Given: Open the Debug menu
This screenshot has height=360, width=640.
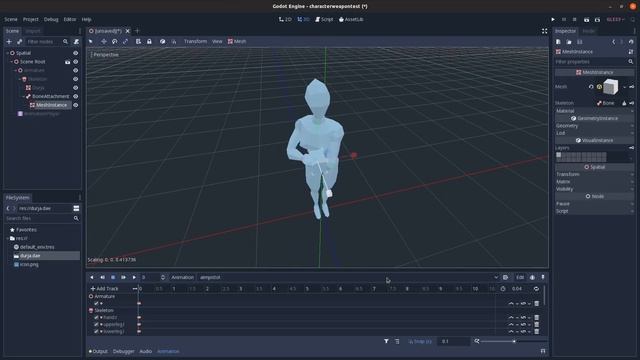Looking at the screenshot, I should (51, 19).
